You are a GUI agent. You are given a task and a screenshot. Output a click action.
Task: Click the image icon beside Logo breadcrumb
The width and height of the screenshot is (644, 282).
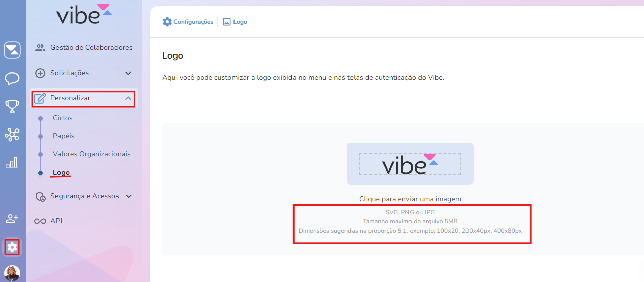227,22
